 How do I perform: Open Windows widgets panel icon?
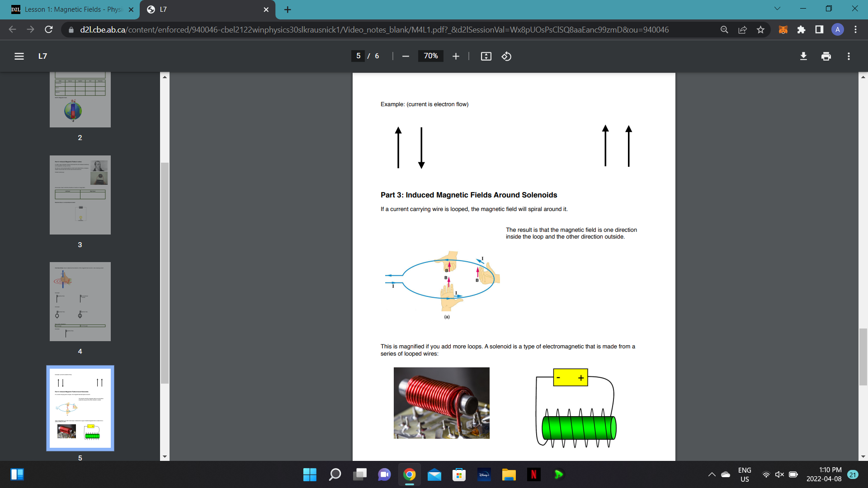[17, 474]
